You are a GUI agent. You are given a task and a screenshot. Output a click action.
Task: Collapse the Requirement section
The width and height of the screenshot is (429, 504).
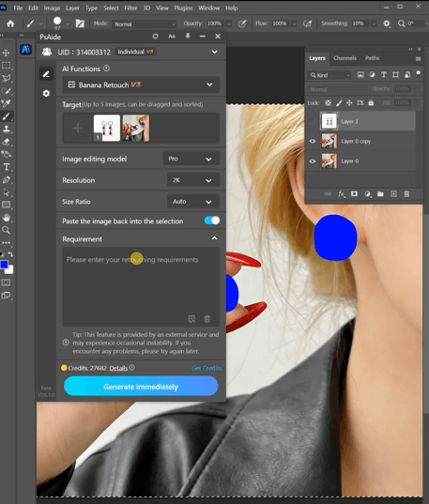coord(214,238)
